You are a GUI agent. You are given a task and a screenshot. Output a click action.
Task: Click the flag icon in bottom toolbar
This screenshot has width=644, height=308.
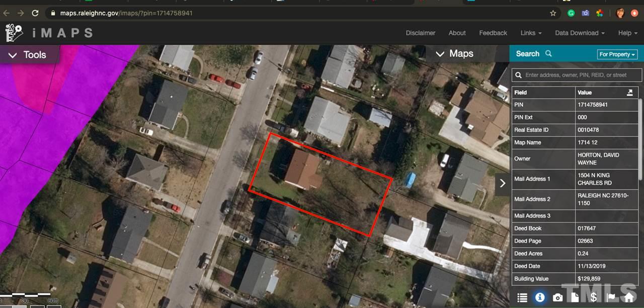click(x=611, y=297)
